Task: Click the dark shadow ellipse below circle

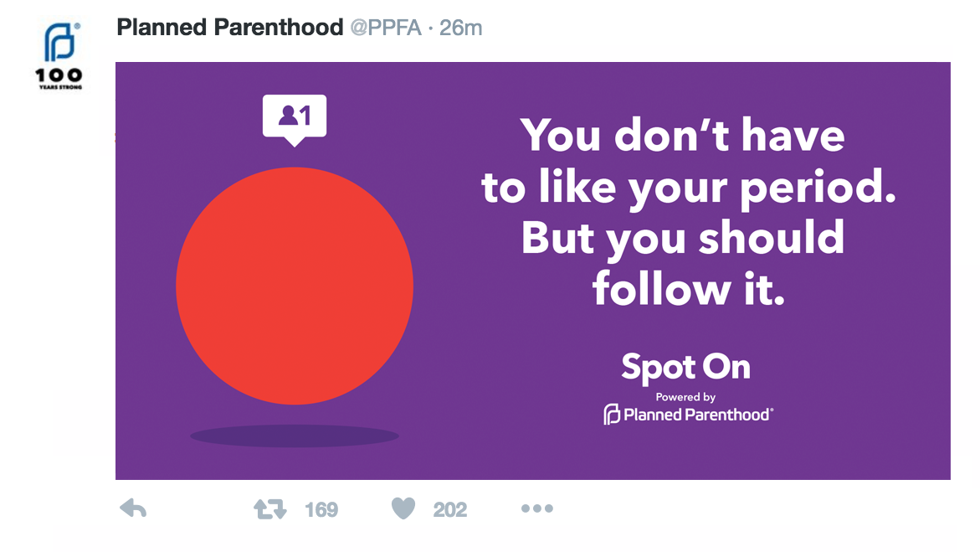Action: pyautogui.click(x=295, y=436)
